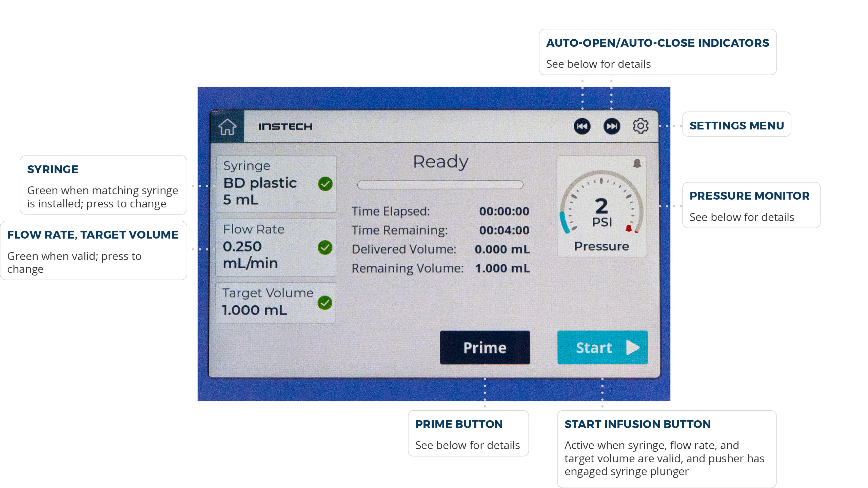
Task: Click the infusion progress bar
Action: 440,185
